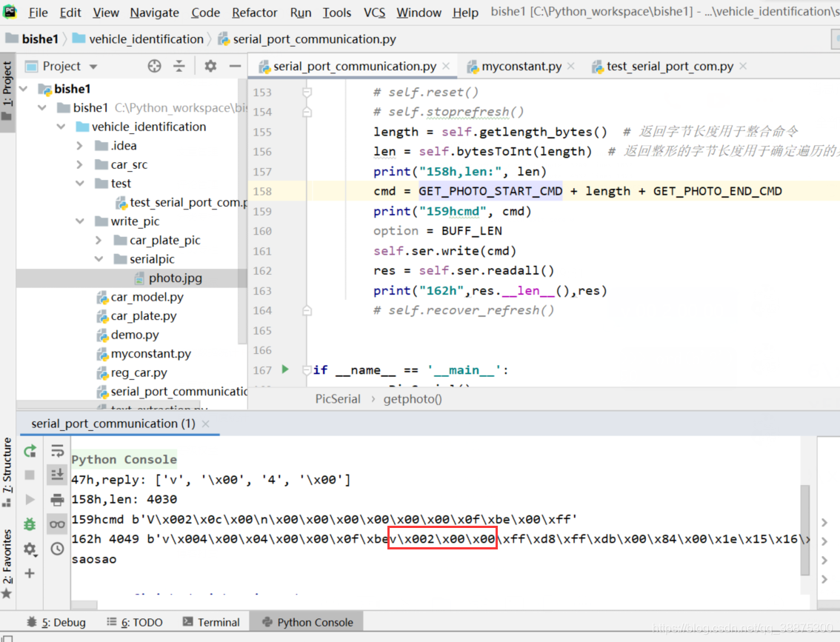Click the locate current file target icon
Image resolution: width=840 pixels, height=642 pixels.
[x=154, y=66]
